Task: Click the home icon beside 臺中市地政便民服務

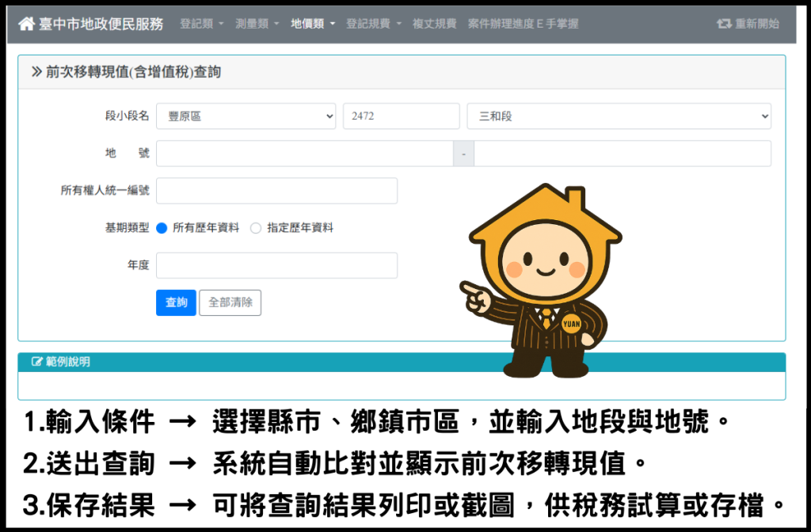Action: tap(27, 24)
